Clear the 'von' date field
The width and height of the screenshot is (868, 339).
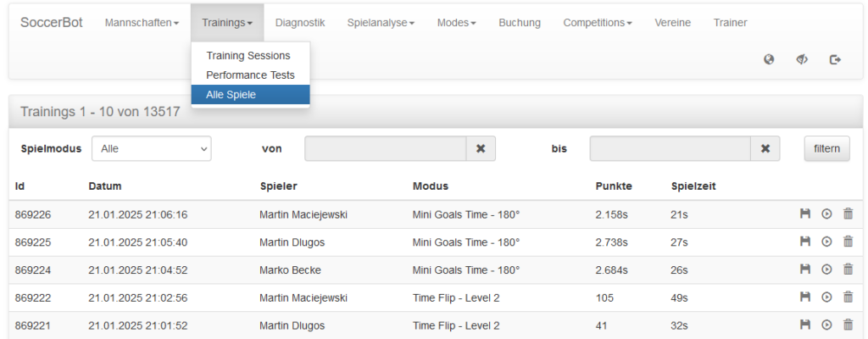[481, 148]
